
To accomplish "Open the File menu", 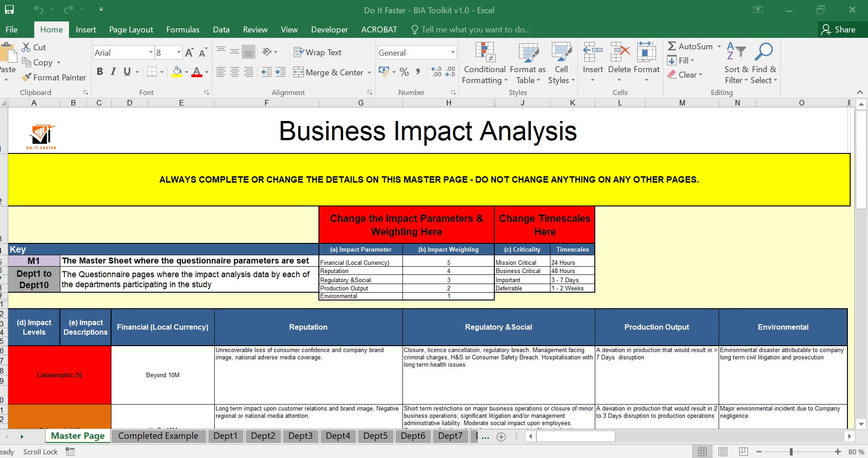I will coord(11,30).
